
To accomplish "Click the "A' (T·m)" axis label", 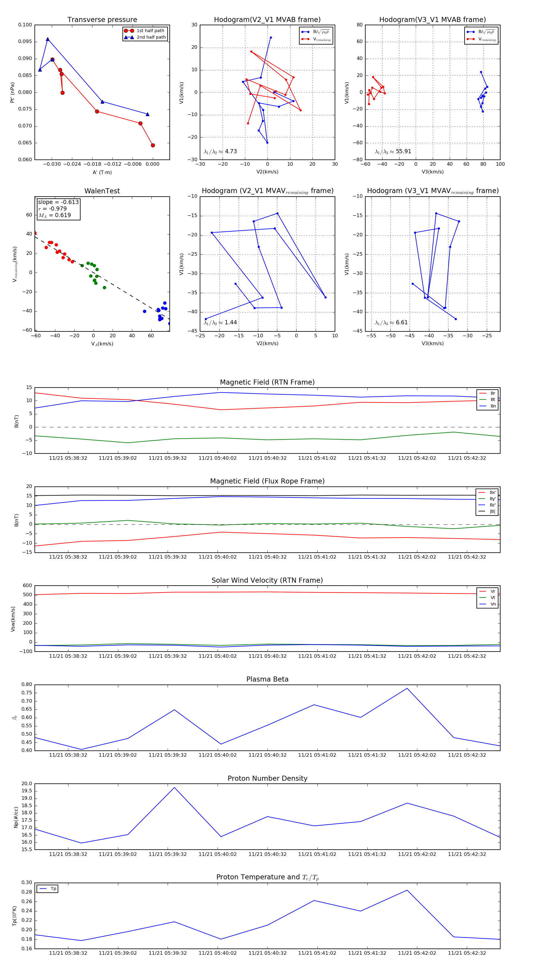I will (x=102, y=172).
